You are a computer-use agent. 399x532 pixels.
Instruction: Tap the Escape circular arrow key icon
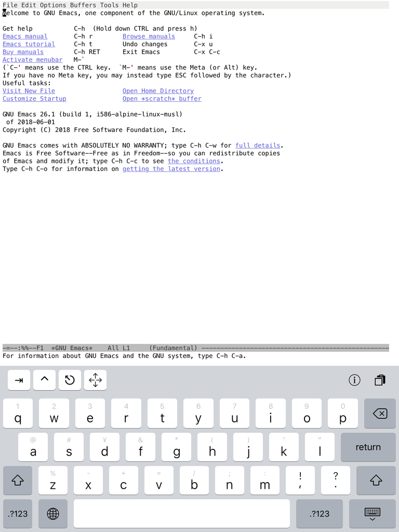point(70,380)
